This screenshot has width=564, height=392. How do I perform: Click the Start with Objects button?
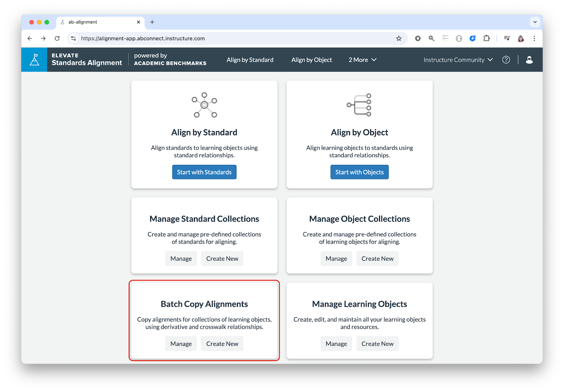(360, 172)
